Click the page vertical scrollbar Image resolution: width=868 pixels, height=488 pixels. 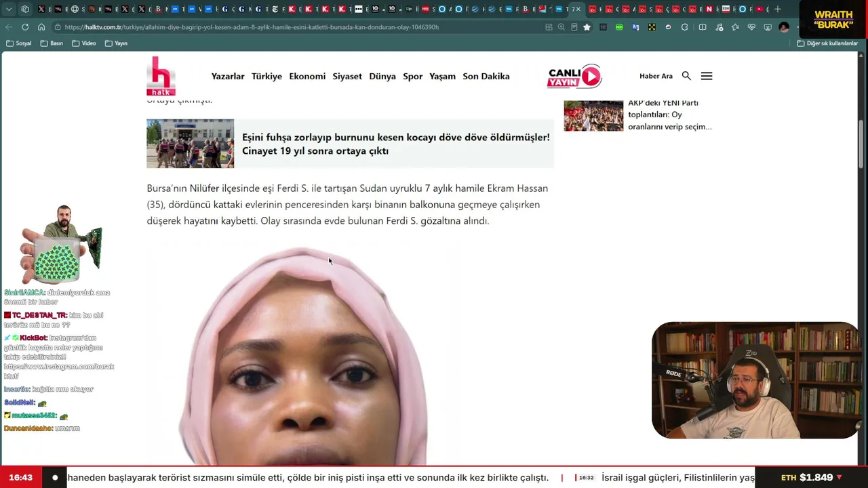point(862,144)
